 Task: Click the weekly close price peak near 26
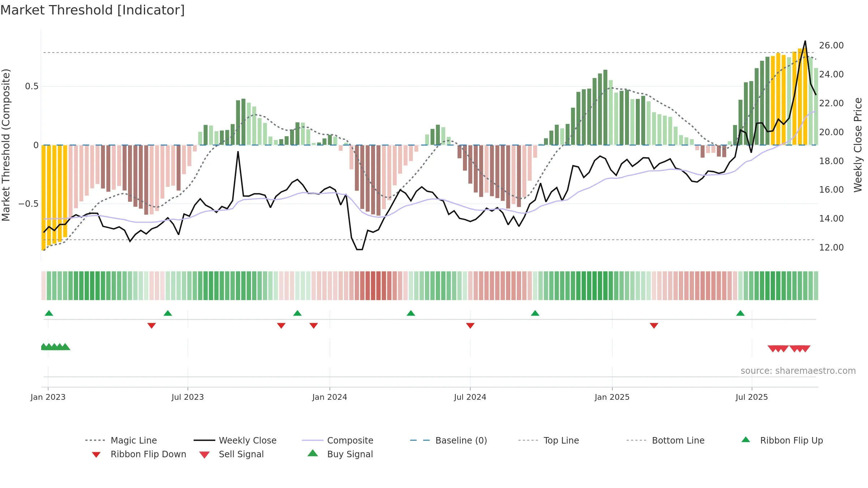805,41
